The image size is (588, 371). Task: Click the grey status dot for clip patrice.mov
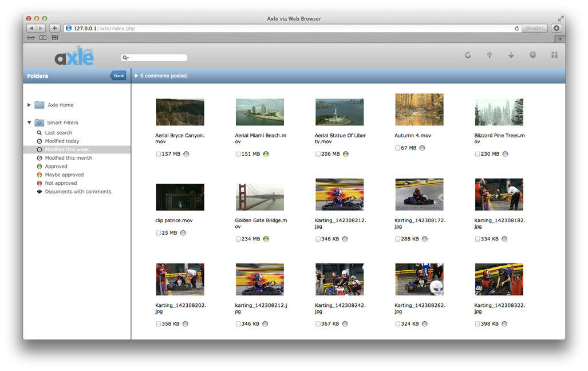[183, 233]
